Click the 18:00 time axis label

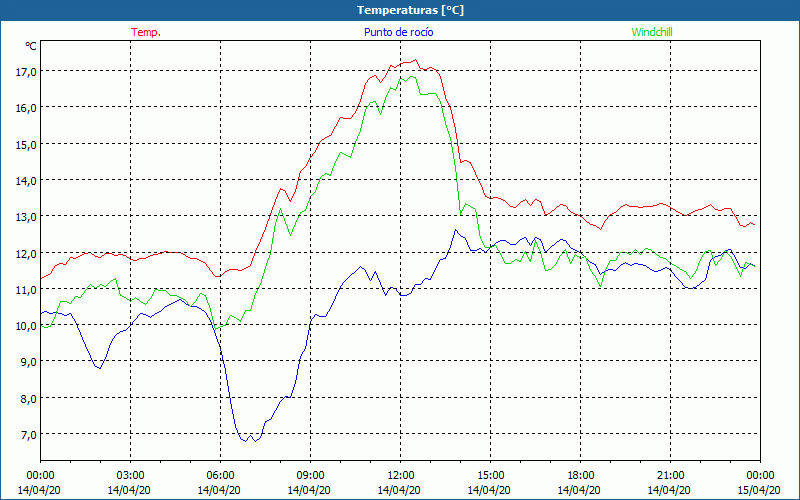click(x=581, y=476)
